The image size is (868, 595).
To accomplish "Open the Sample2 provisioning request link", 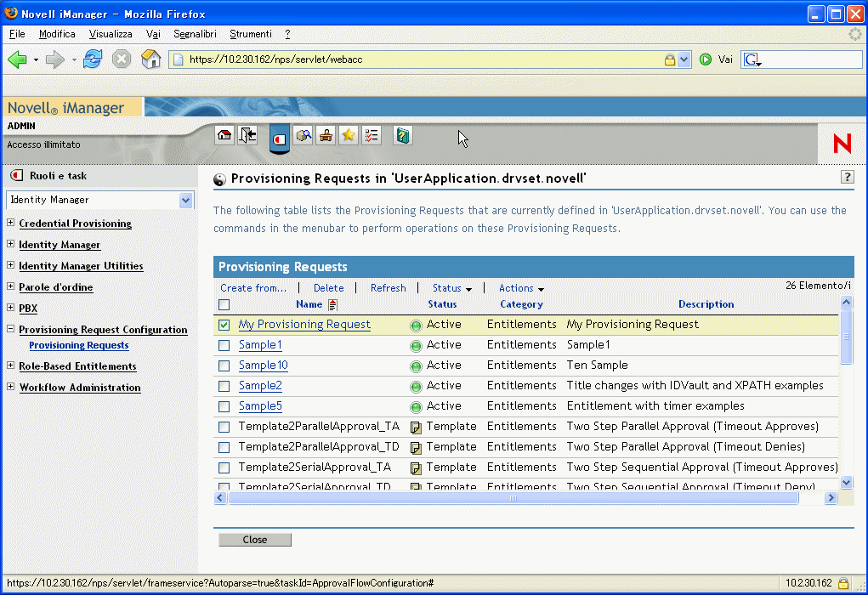I will pos(260,386).
